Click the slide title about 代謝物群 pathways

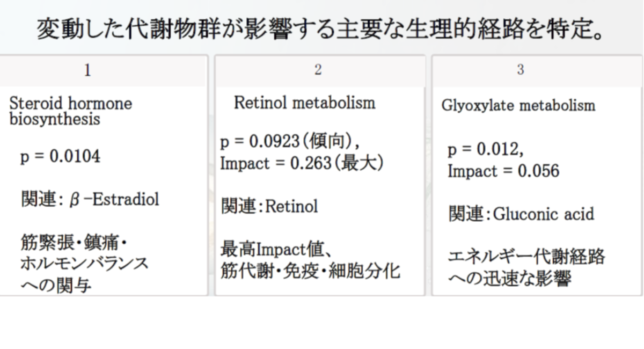point(321,31)
